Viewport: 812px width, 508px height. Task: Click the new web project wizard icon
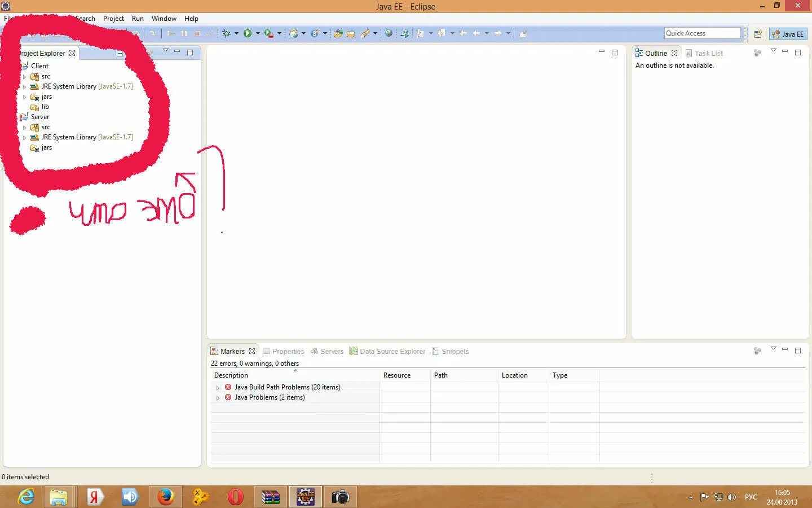(x=294, y=33)
